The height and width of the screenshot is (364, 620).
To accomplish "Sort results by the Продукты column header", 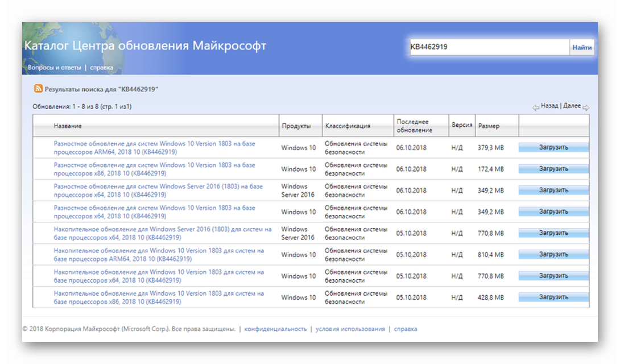I will point(296,126).
